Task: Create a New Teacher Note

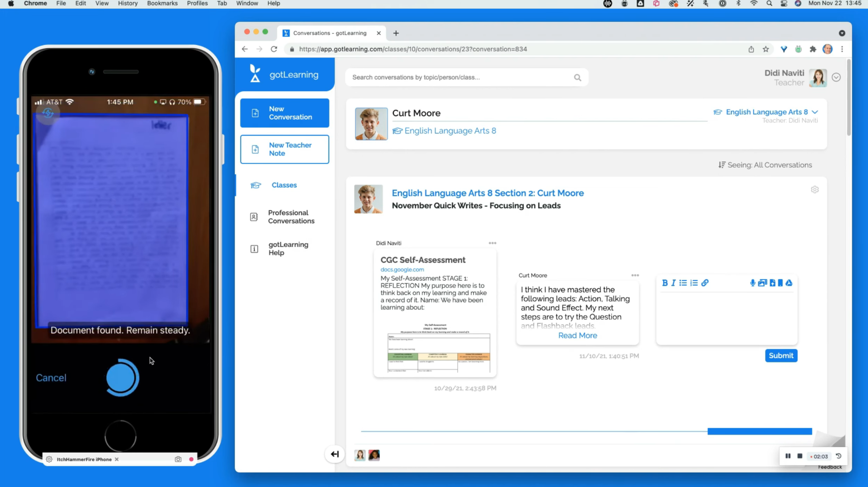Action: (285, 149)
